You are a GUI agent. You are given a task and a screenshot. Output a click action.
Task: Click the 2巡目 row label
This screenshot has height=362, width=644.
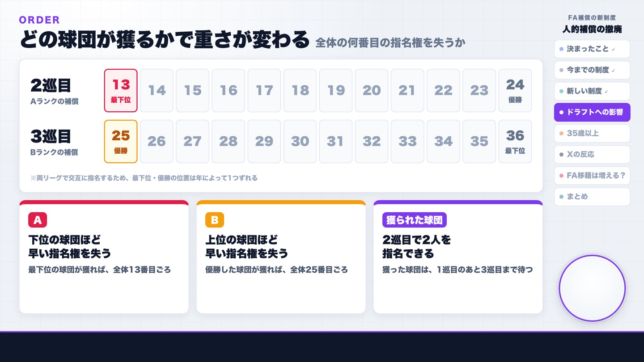pos(51,85)
